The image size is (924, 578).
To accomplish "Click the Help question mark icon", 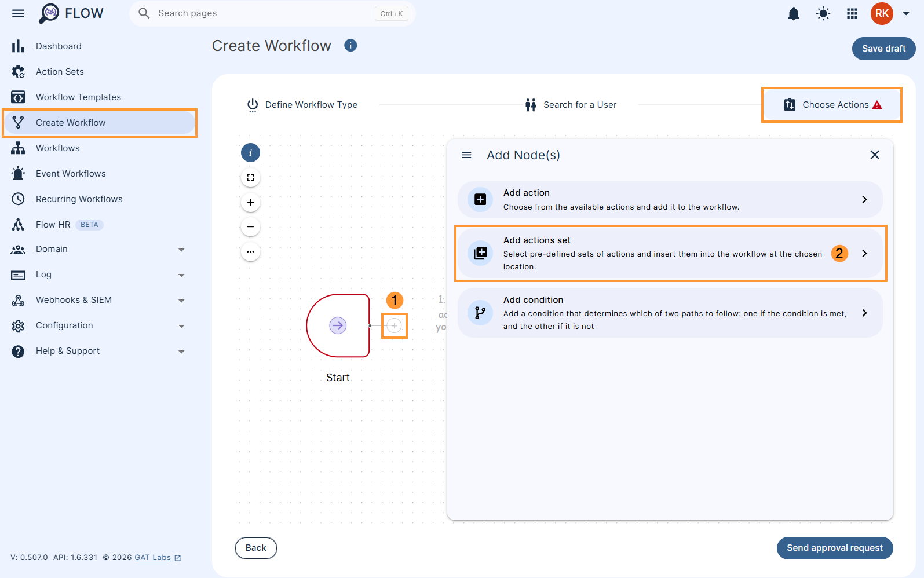I will point(18,351).
